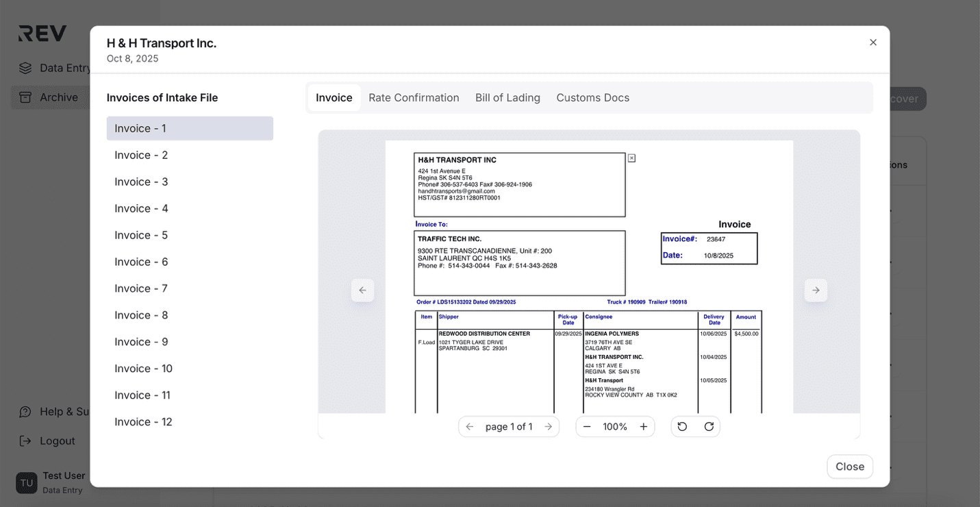Viewport: 980px width, 507px height.
Task: View the Customs Docs tab
Action: click(592, 97)
